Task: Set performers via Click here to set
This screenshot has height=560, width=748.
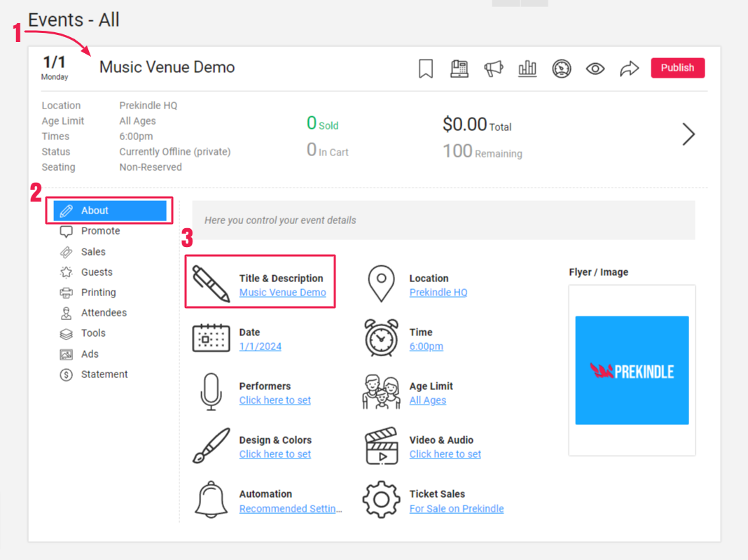Action: click(x=275, y=400)
